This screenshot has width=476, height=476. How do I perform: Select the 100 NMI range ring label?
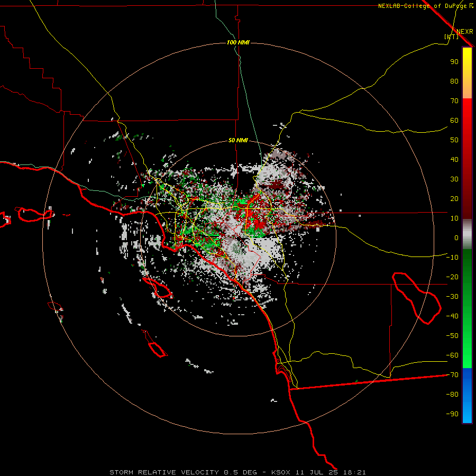(x=238, y=42)
